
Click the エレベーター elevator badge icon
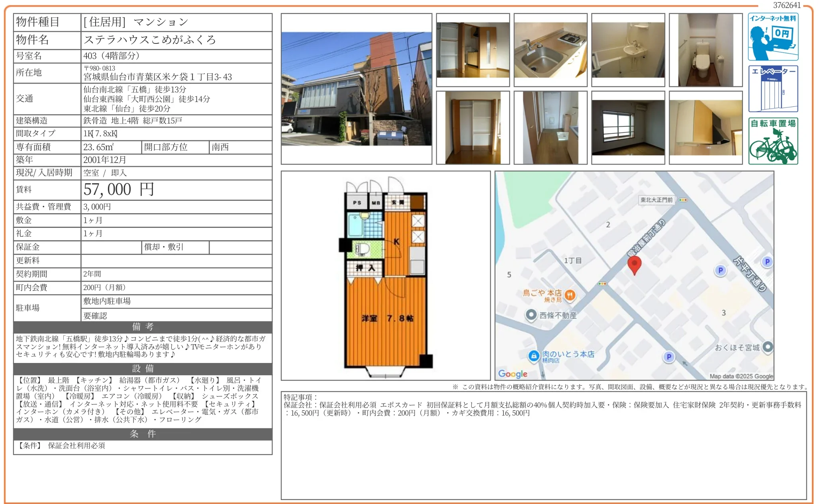pos(773,88)
